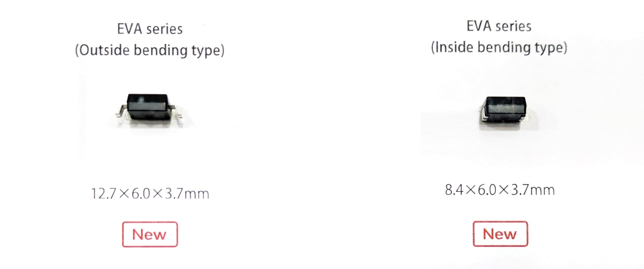644x269 pixels.
Task: Click the New badge under outside bending type
Action: (150, 234)
